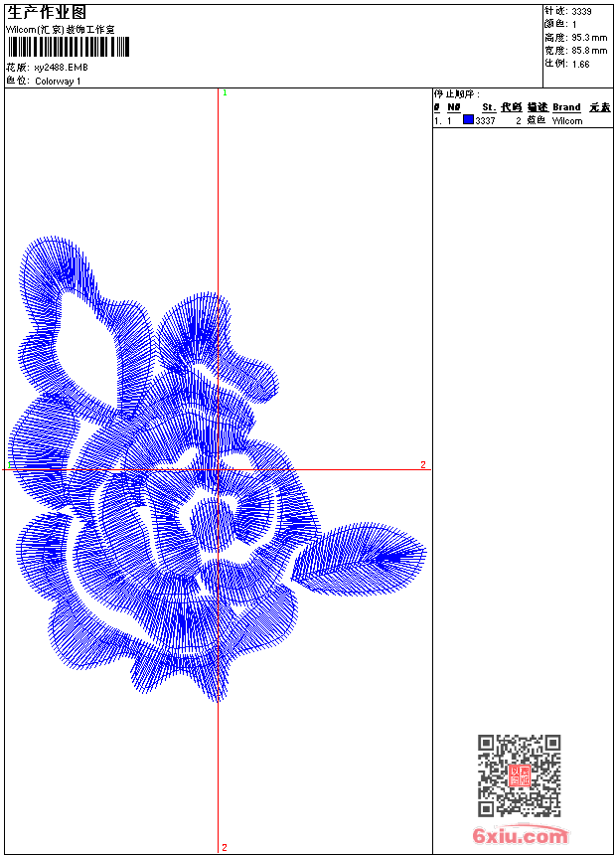616x855 pixels.
Task: Click the 'St.' column header
Action: (489, 107)
